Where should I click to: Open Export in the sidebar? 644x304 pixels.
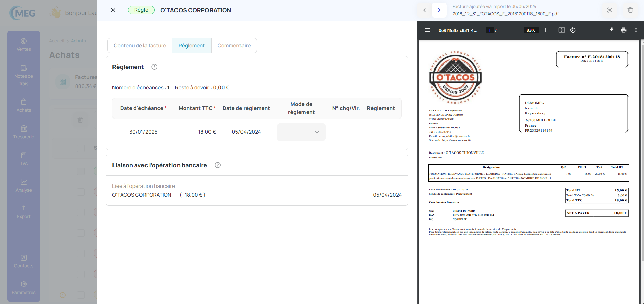pos(24,212)
